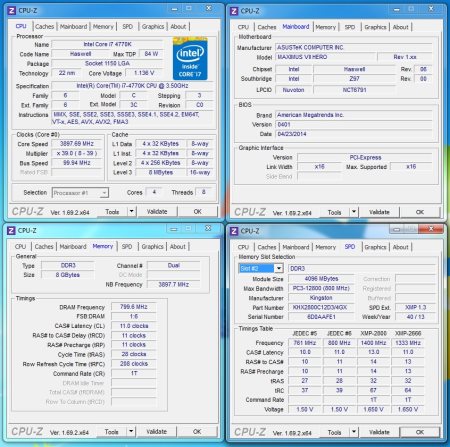Click the CPU-Z logo icon in the SPD window title bar
This screenshot has height=447, width=450.
[234, 231]
